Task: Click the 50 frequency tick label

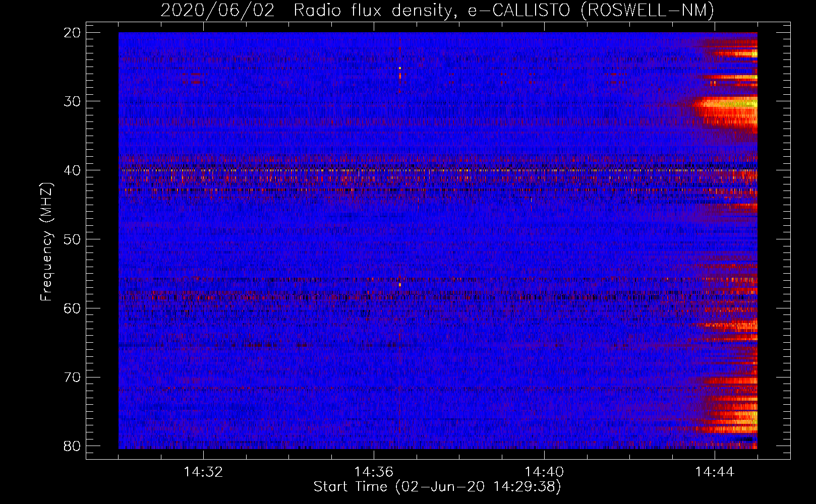Action: coord(73,239)
